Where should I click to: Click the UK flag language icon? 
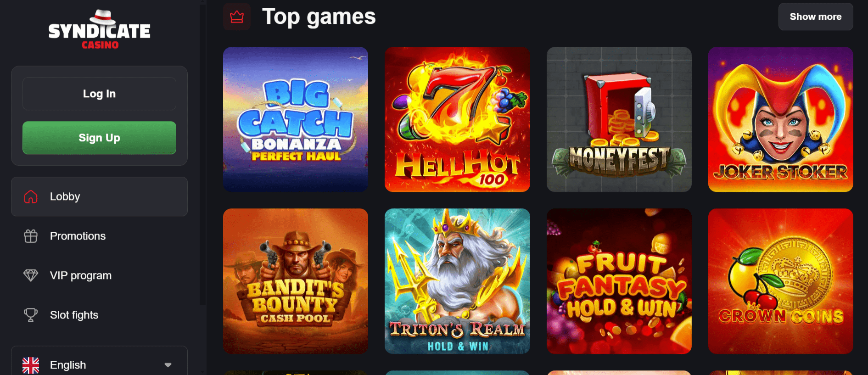(x=31, y=365)
